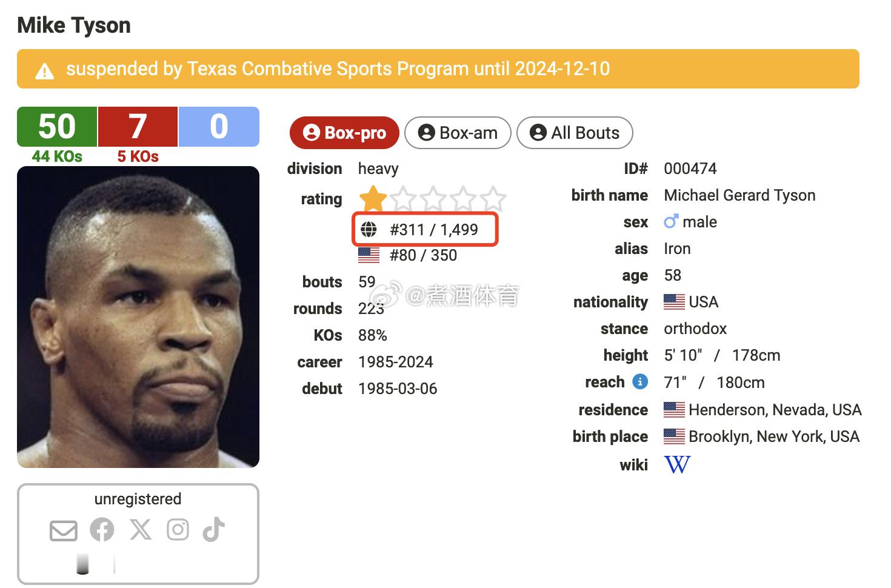Open the All Bouts tab
This screenshot has width=891, height=588.
[575, 133]
